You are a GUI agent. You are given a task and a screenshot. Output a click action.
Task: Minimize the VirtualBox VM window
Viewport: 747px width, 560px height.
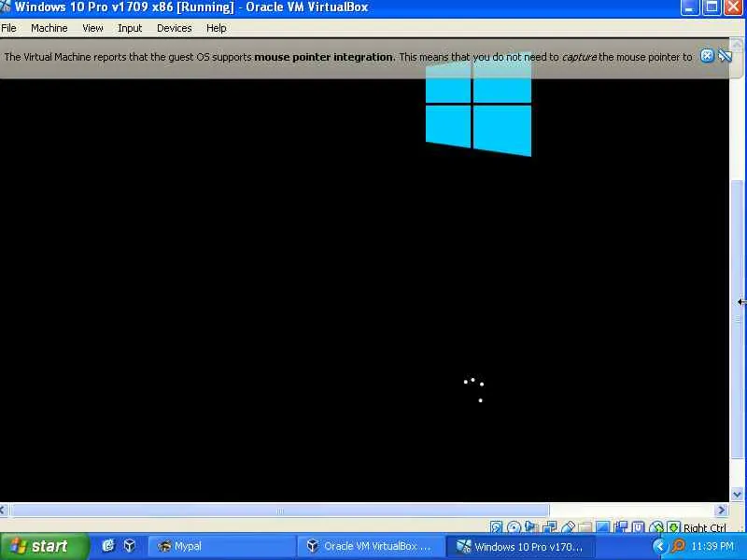(689, 7)
